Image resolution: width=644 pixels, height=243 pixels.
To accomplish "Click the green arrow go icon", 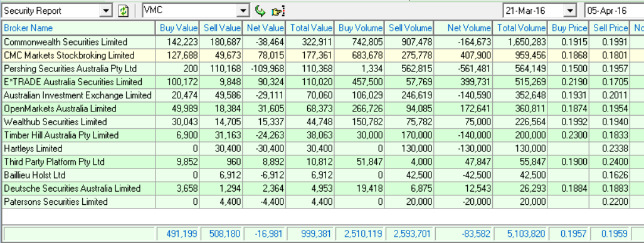I will 260,11.
